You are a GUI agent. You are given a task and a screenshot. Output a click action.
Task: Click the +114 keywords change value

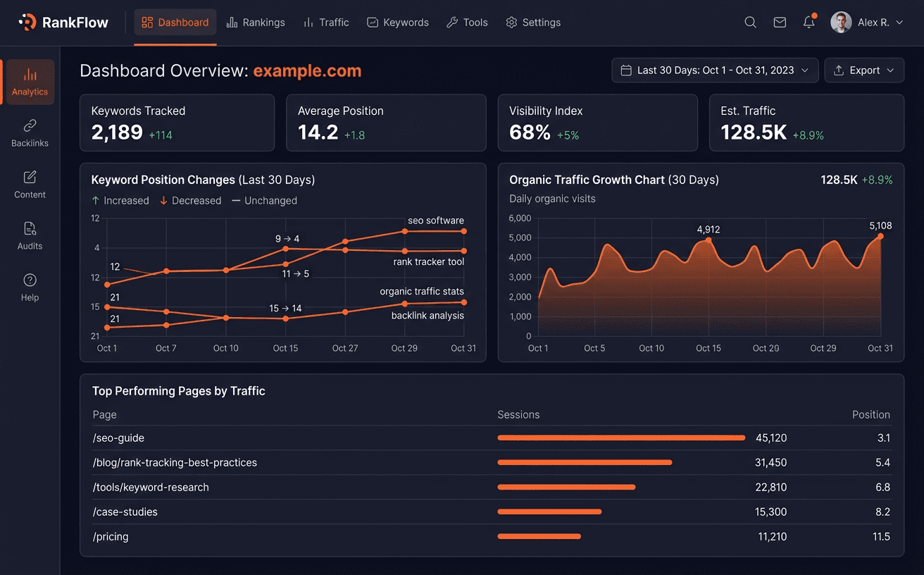(x=161, y=135)
